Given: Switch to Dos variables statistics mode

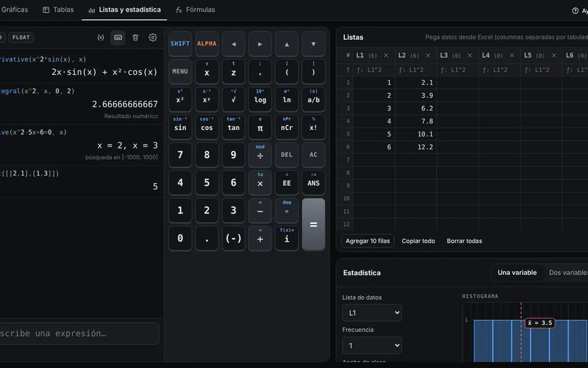Looking at the screenshot, I should click(x=568, y=272).
